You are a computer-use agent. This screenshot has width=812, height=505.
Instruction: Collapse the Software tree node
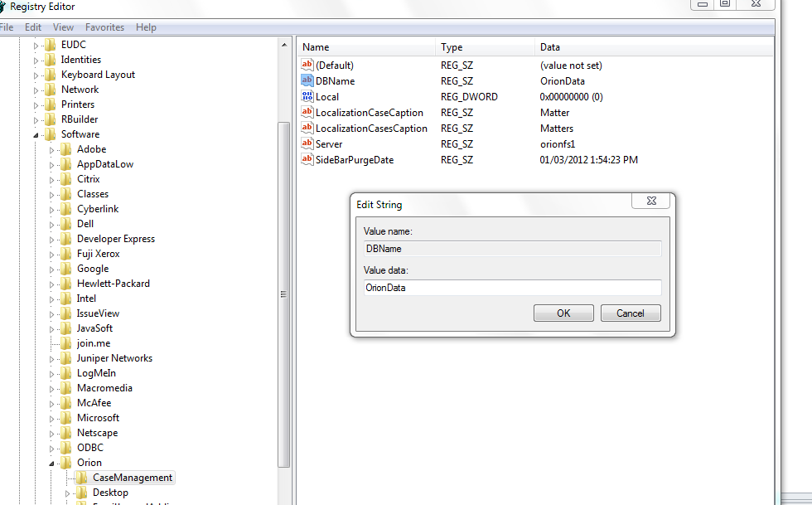pos(36,135)
